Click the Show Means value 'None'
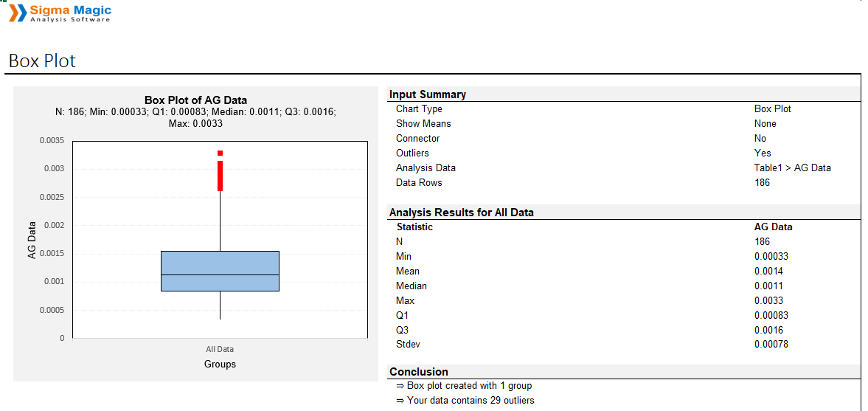 point(765,123)
